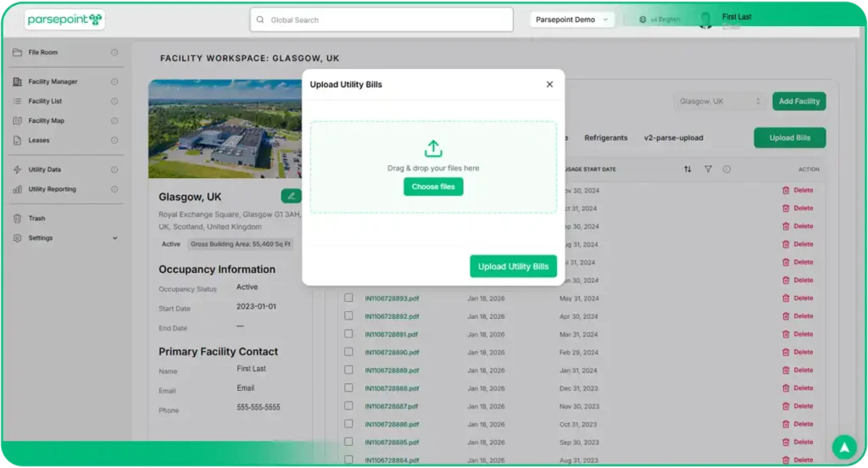Screen dimensions: 868x468
Task: Check the box for INV106728893.pdf
Action: pyautogui.click(x=348, y=298)
